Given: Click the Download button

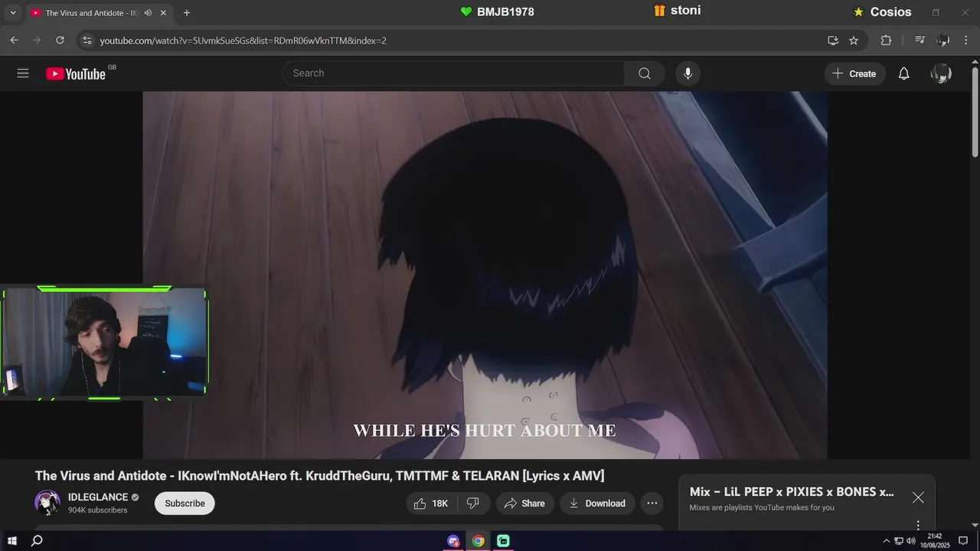Looking at the screenshot, I should pos(597,503).
